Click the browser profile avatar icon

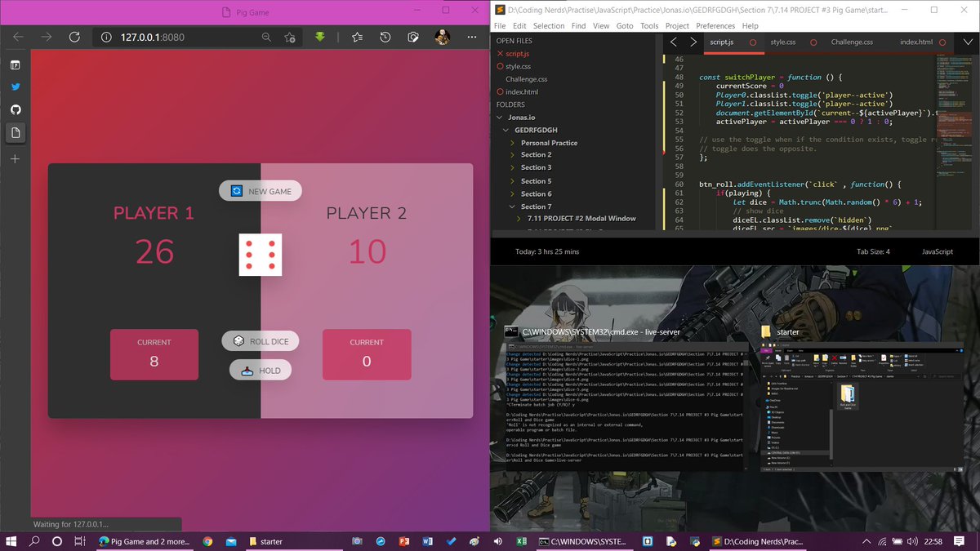coord(442,37)
